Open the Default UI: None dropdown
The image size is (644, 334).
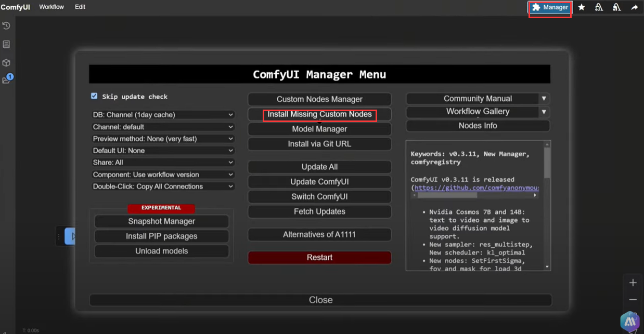click(163, 151)
